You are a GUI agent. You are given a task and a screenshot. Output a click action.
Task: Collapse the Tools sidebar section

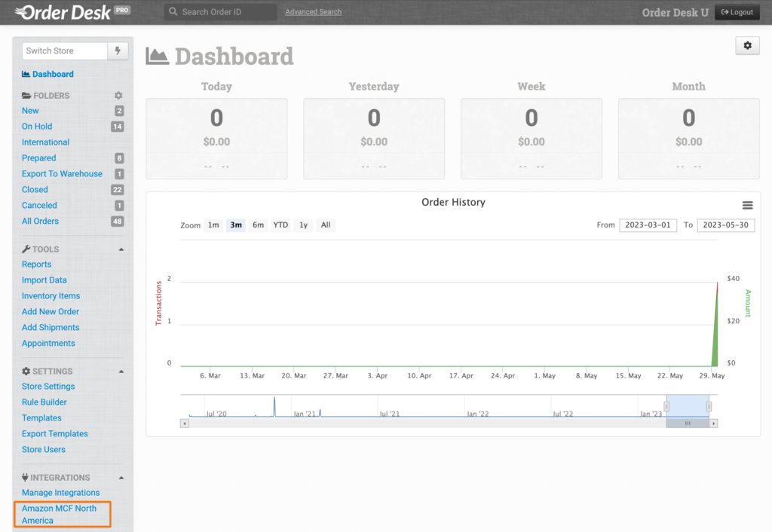pos(121,249)
